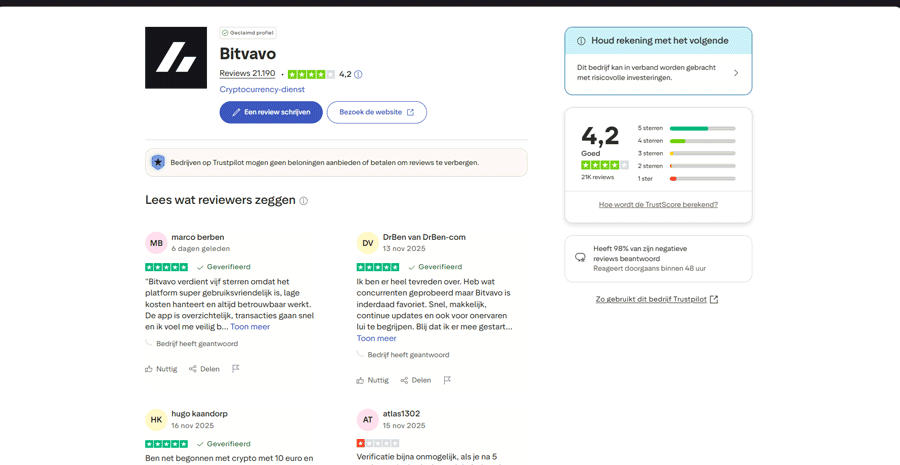This screenshot has width=900, height=465.
Task: Click Delen on DrBen review
Action: (x=416, y=380)
